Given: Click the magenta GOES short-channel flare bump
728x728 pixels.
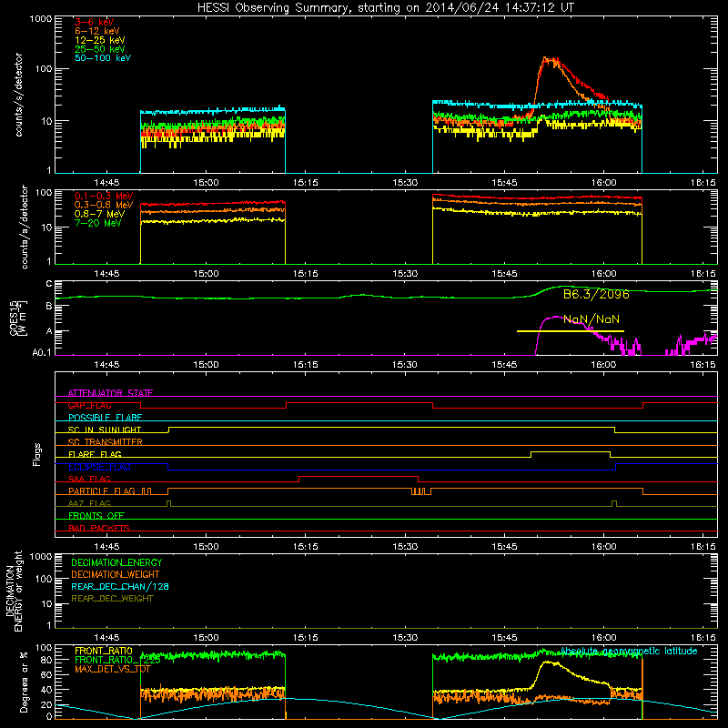Looking at the screenshot, I should click(x=556, y=318).
